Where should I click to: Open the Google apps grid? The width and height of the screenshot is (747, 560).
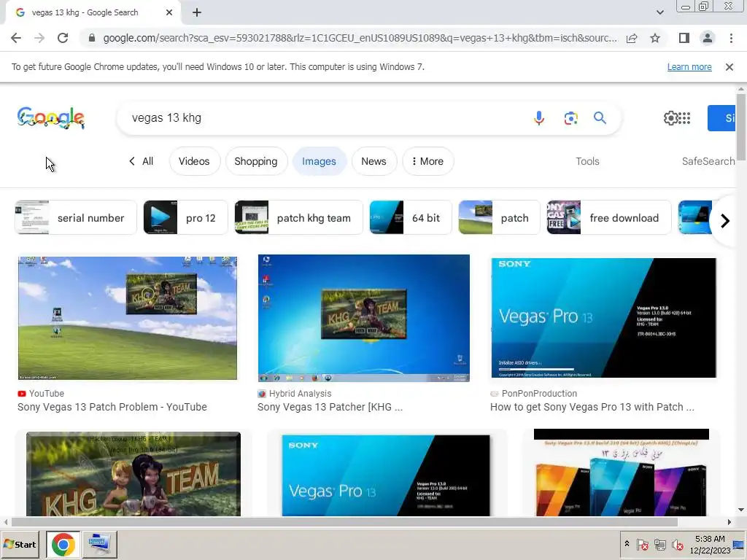click(684, 118)
